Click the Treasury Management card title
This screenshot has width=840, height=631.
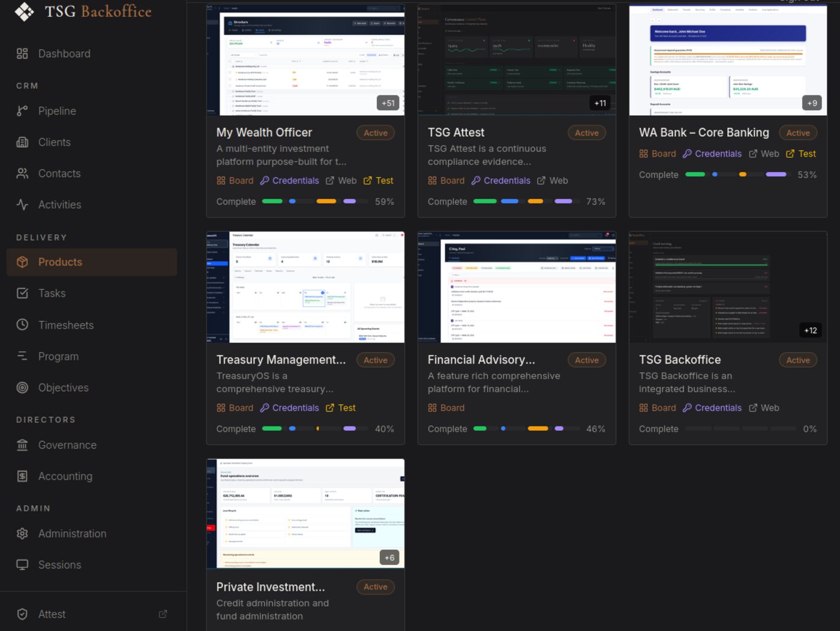281,360
